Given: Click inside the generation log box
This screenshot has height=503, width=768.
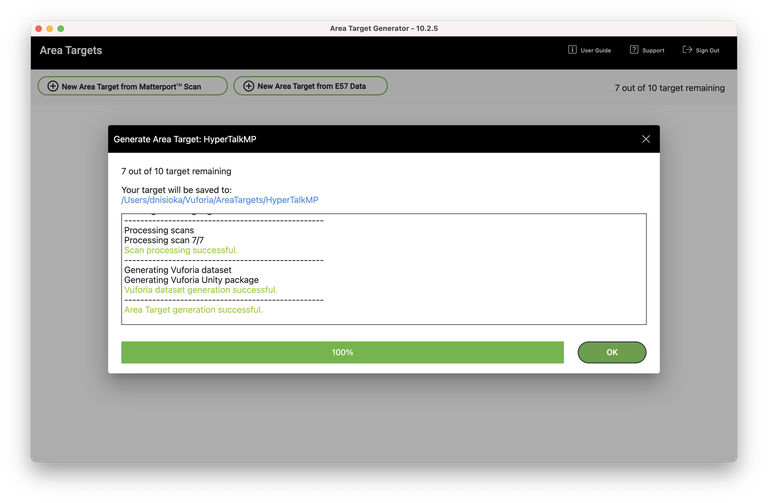Looking at the screenshot, I should 384,269.
